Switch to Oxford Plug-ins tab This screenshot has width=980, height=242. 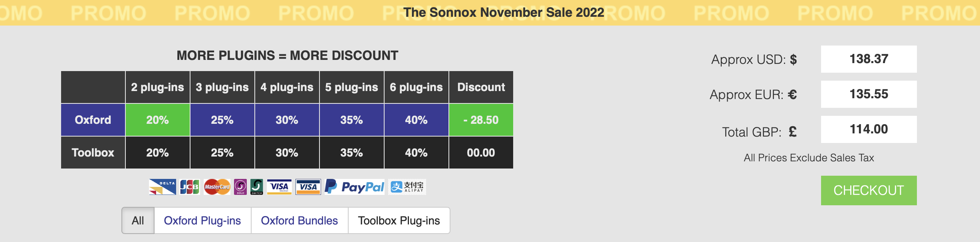(x=202, y=220)
